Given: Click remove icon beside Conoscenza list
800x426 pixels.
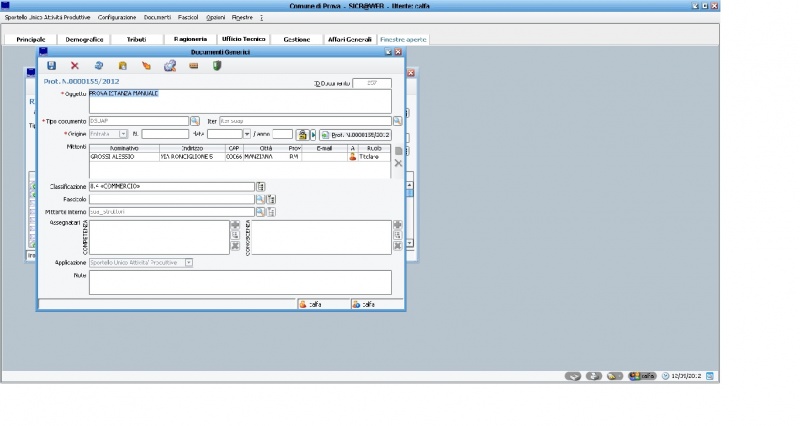Looking at the screenshot, I should (x=397, y=245).
